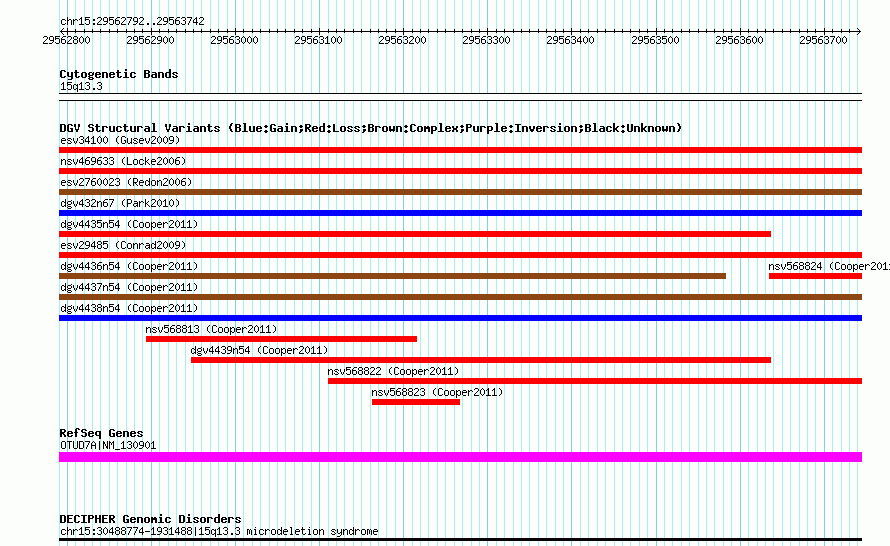The height and width of the screenshot is (546, 890).
Task: Click the DECIPHER Genomic Disorders track title
Action: point(150,519)
